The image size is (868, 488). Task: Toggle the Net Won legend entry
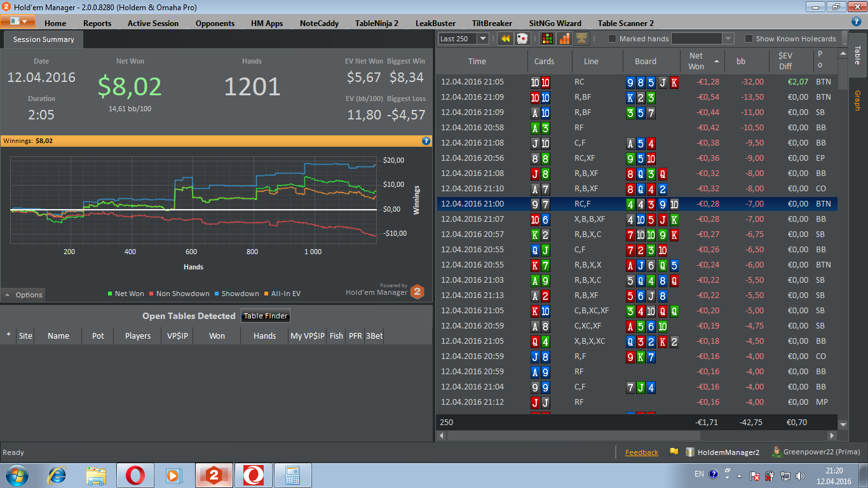pyautogui.click(x=126, y=294)
